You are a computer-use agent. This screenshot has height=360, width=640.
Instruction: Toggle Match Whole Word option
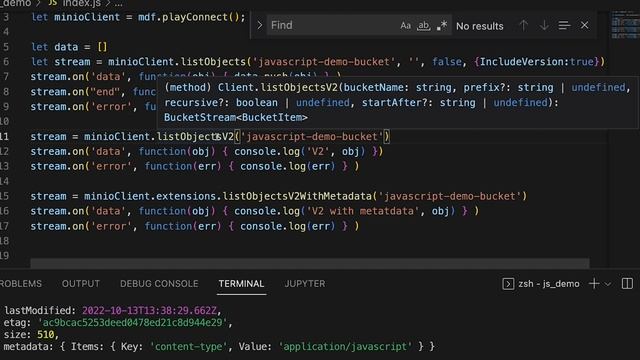(x=423, y=26)
